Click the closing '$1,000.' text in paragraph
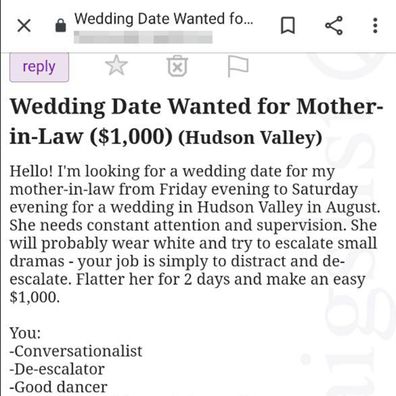Viewport: 396px width, 396px height. coord(35,297)
